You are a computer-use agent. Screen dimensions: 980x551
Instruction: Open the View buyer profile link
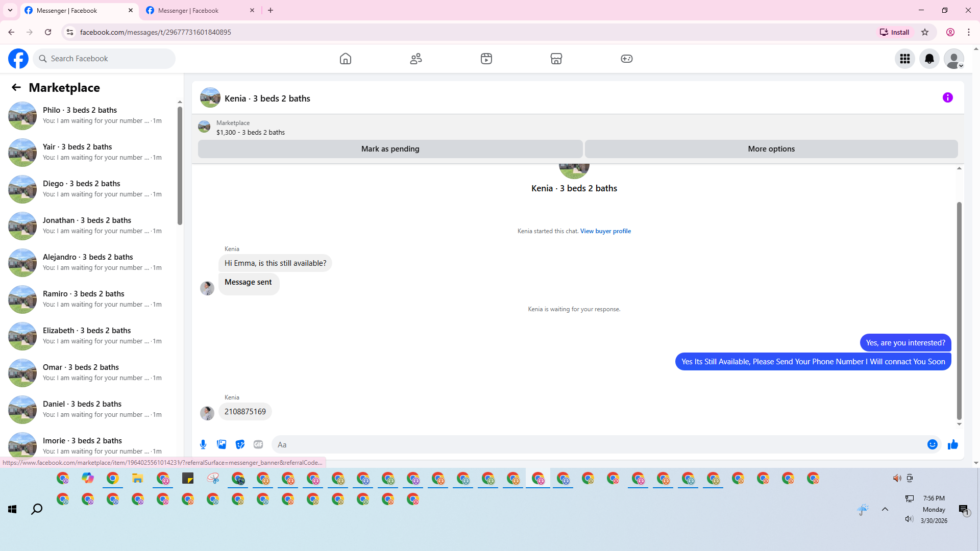click(605, 231)
